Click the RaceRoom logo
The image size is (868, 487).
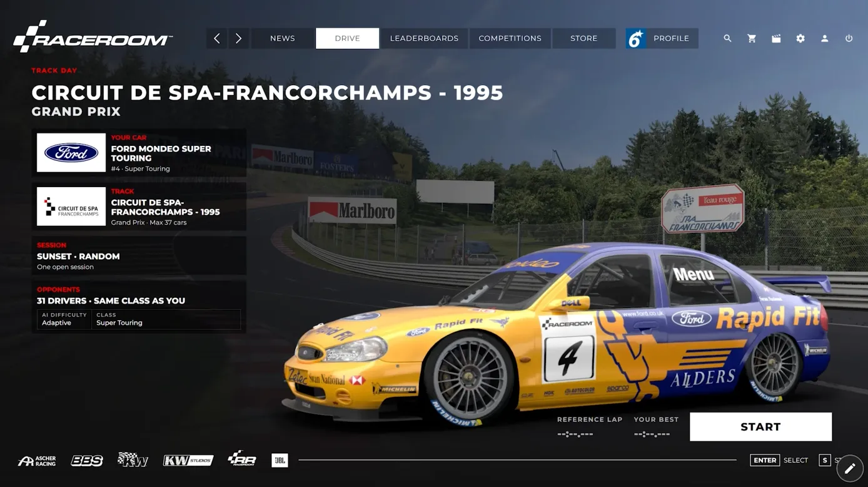(93, 37)
